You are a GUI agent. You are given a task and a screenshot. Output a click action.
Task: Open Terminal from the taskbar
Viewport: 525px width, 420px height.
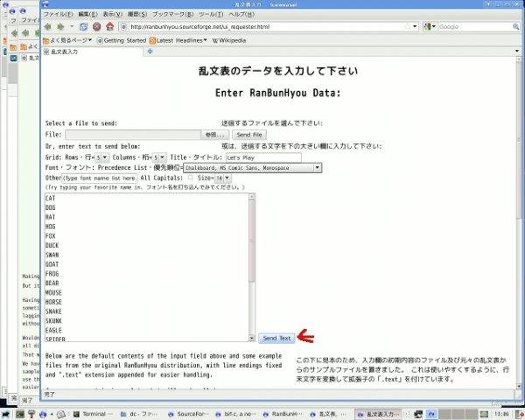click(94, 414)
